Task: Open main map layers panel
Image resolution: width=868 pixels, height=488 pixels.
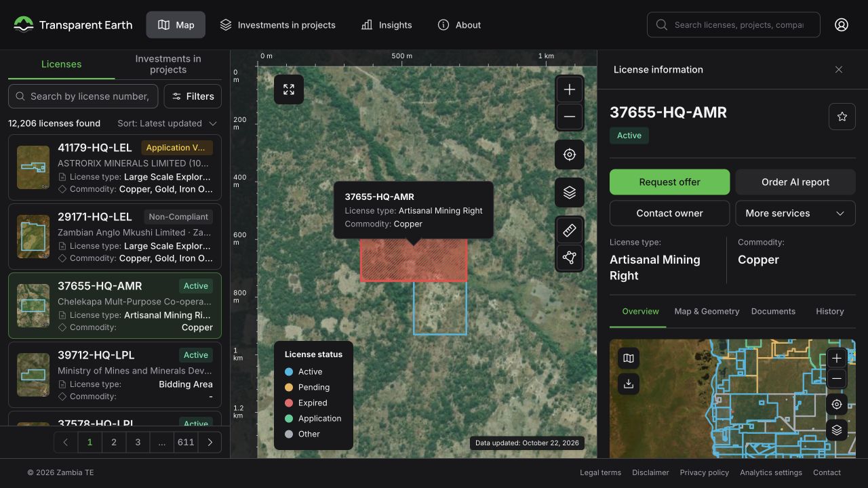Action: pos(570,192)
